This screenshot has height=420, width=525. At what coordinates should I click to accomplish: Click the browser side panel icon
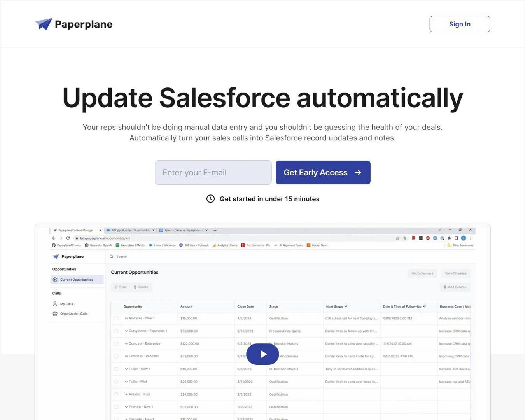(x=456, y=238)
